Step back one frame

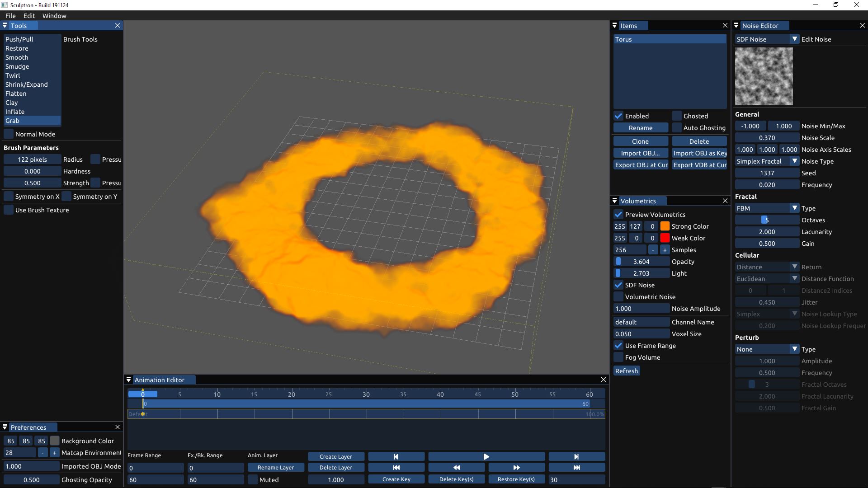[396, 456]
